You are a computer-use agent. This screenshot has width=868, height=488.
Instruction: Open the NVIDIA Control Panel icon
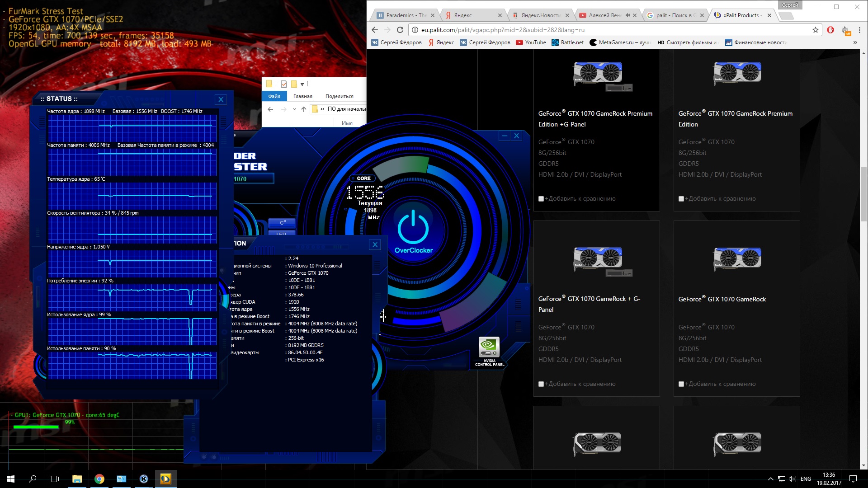(489, 348)
